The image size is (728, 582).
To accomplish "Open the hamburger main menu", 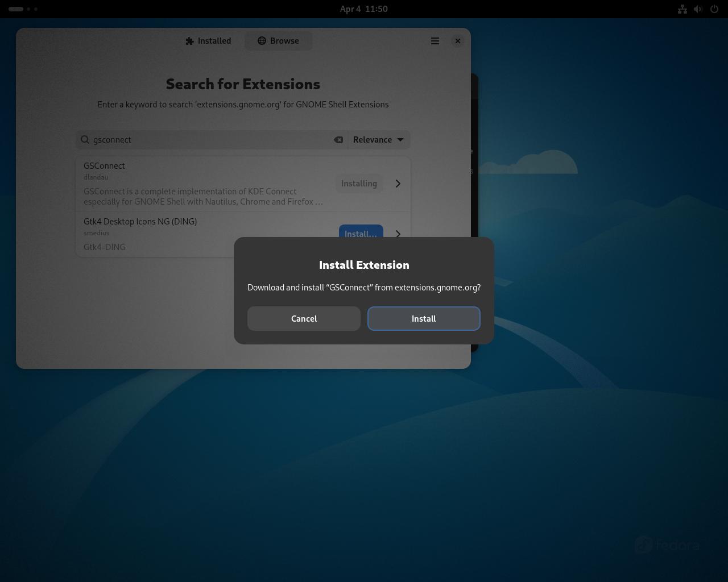I will [x=435, y=41].
